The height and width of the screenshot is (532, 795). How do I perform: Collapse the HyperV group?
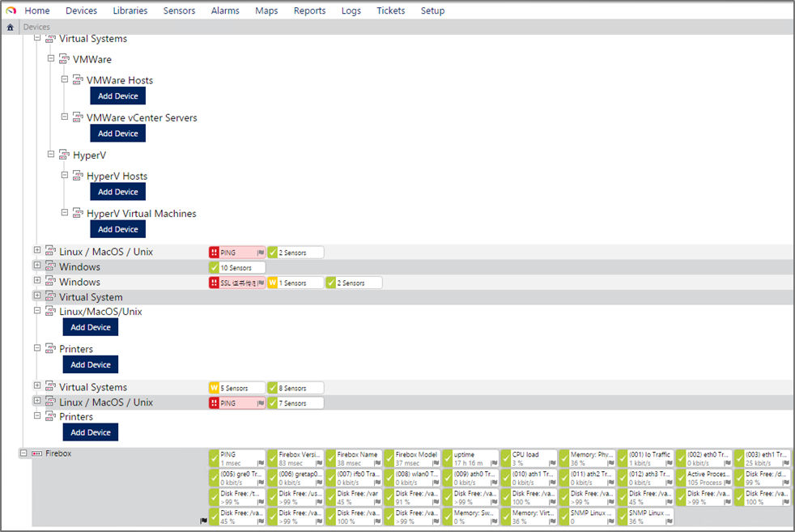(x=51, y=155)
